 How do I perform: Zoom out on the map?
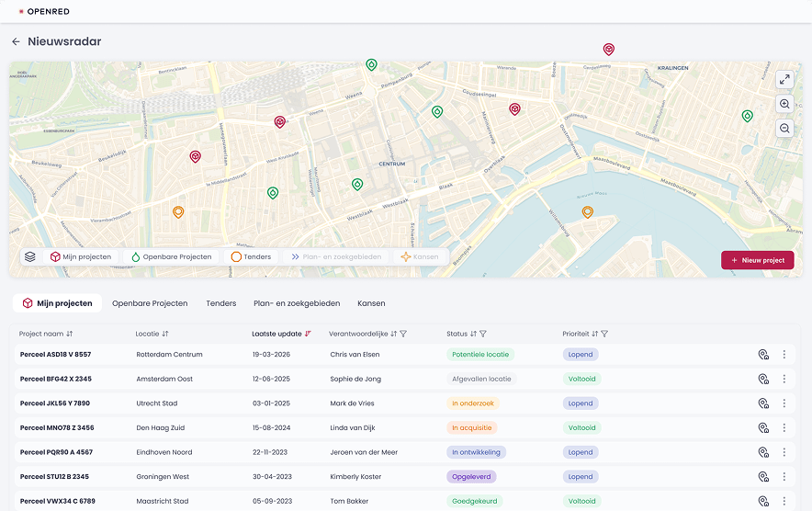pos(784,128)
